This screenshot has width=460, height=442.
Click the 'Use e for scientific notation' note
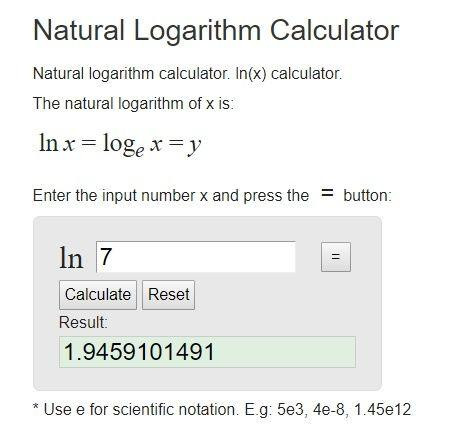[x=141, y=409]
